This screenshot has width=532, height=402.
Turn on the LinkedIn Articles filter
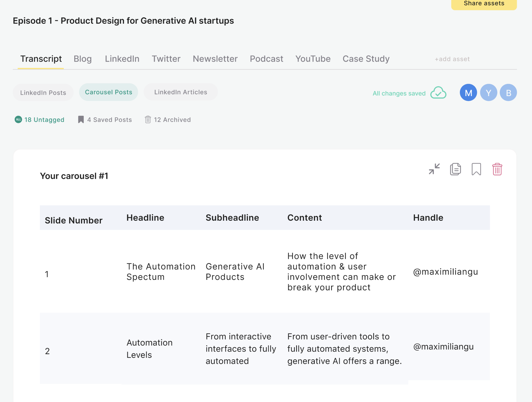click(180, 92)
